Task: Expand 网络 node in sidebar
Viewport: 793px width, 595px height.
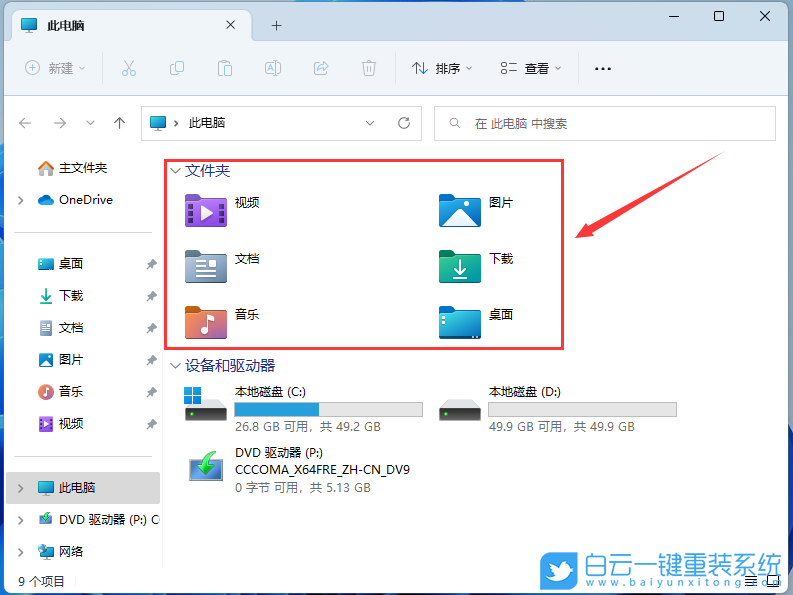Action: tap(20, 552)
